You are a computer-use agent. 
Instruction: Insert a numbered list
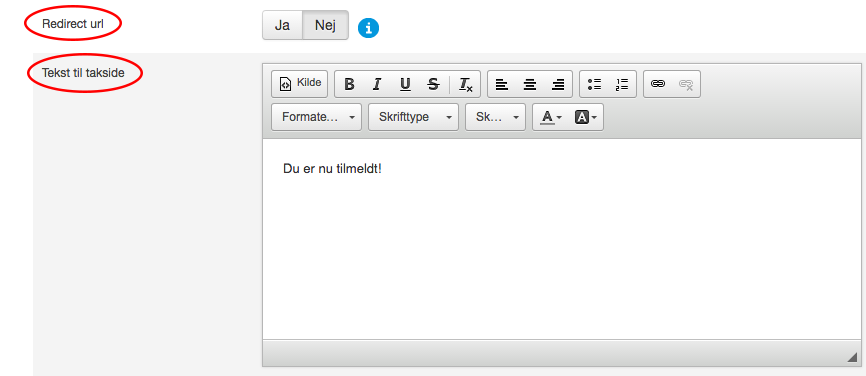622,84
